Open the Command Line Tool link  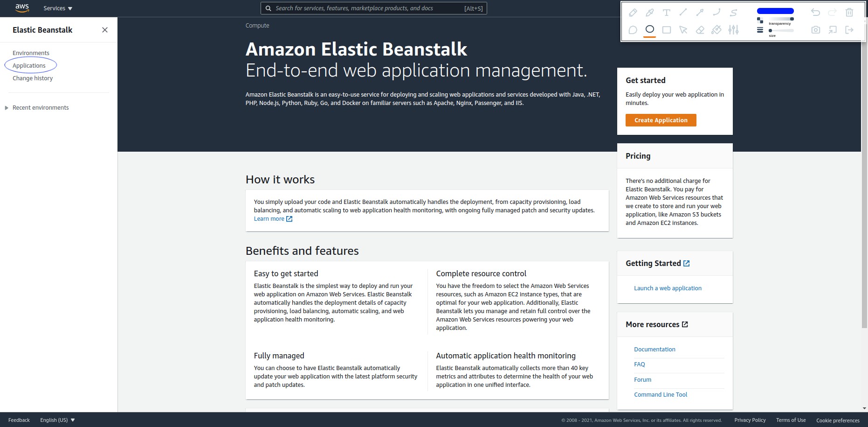pos(661,394)
